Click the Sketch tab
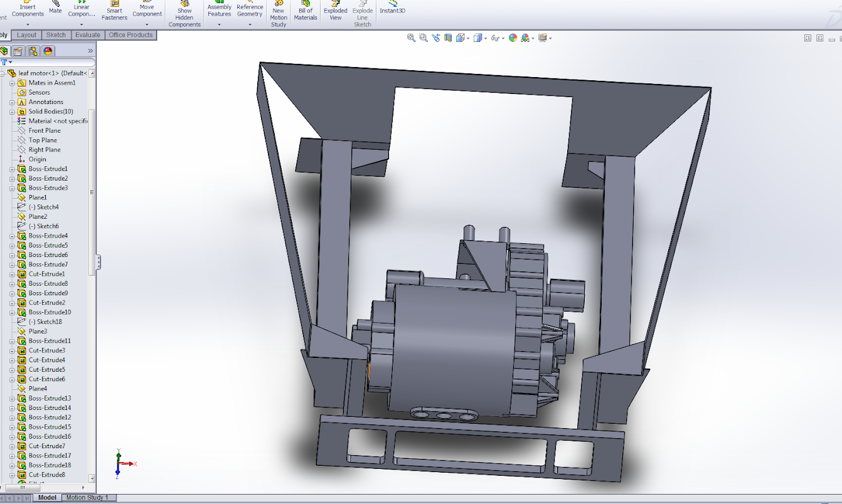Viewport: 842px width, 504px height. click(x=56, y=35)
